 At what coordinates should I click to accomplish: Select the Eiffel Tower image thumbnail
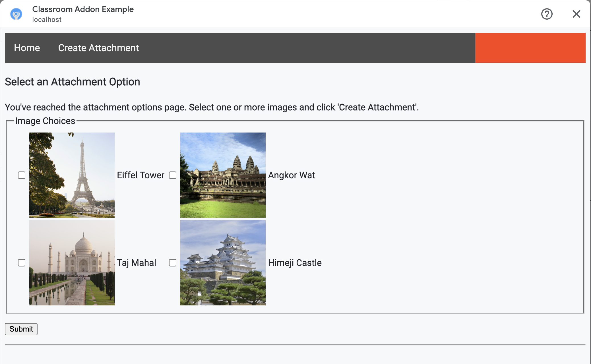pyautogui.click(x=72, y=175)
